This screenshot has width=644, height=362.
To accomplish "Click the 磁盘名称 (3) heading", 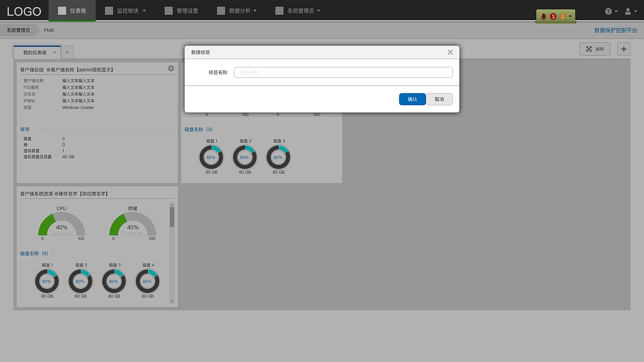I will (199, 129).
